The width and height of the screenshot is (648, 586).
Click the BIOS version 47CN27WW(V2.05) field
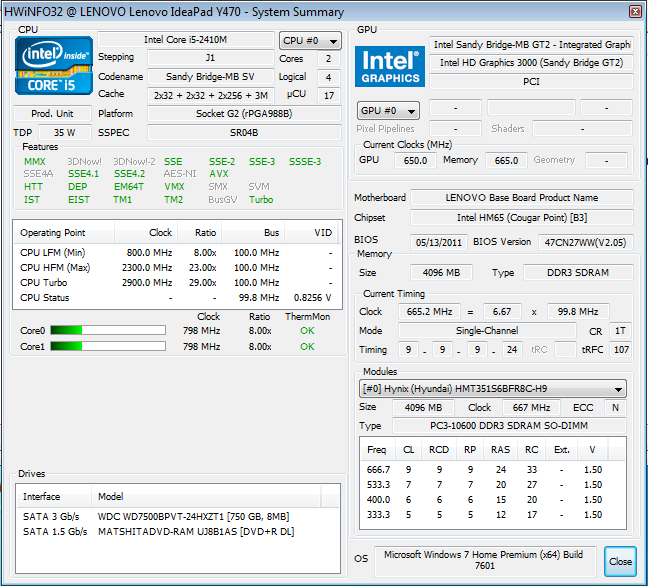[586, 242]
